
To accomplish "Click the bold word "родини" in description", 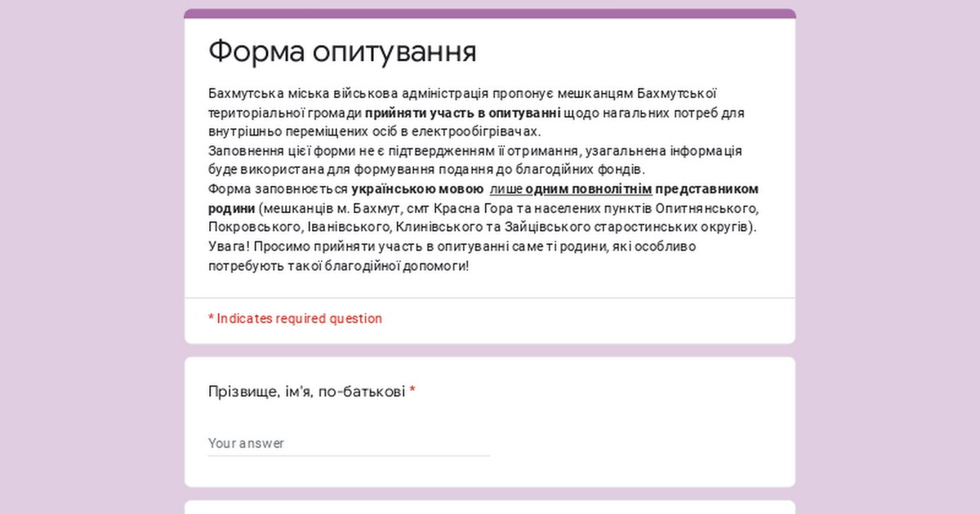I will tap(231, 208).
